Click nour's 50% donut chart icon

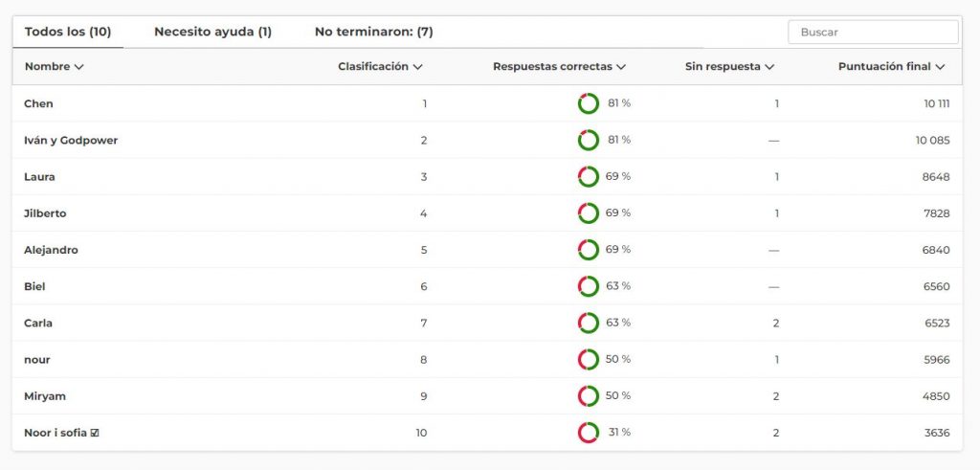(x=589, y=360)
